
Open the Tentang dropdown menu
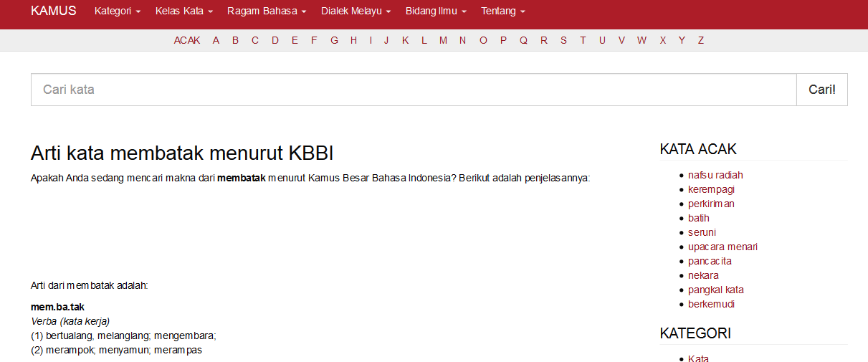(x=503, y=11)
